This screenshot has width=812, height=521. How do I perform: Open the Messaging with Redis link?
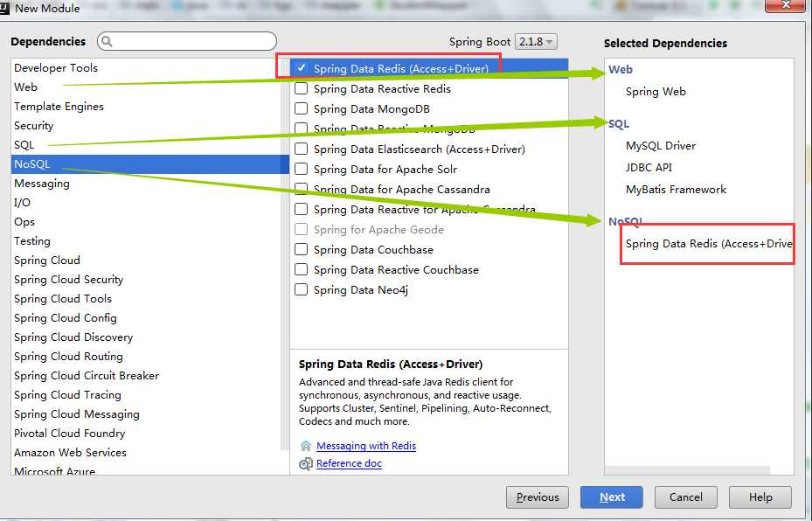tap(366, 446)
